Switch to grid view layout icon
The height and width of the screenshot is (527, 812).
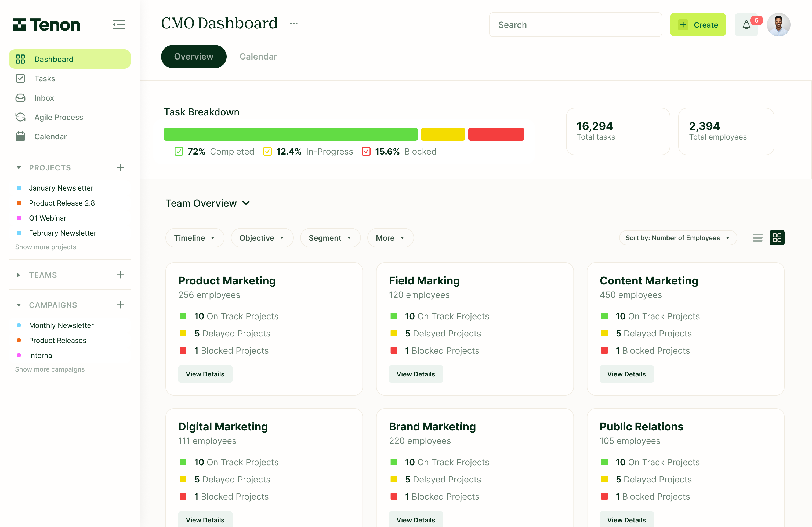[x=777, y=237]
